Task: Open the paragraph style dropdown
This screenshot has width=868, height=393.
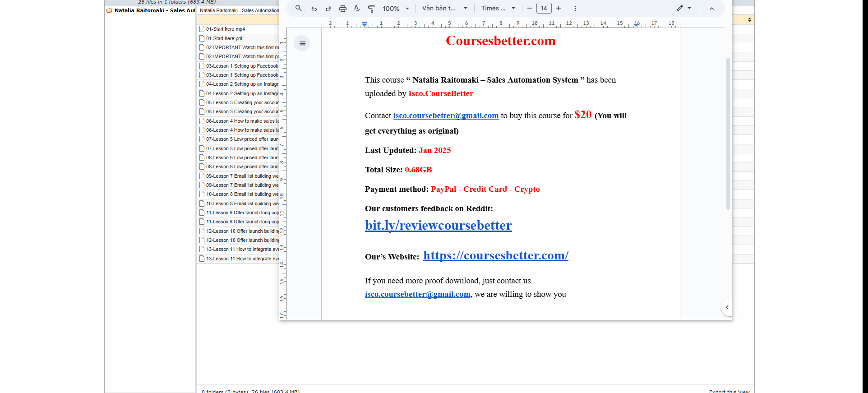Action: 444,8
